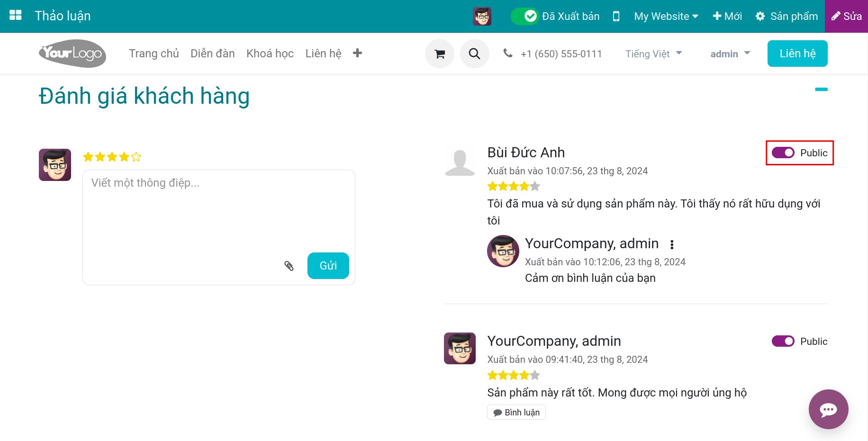Screen dimensions: 868x441
Task: Click the Mới new content button
Action: tap(727, 16)
